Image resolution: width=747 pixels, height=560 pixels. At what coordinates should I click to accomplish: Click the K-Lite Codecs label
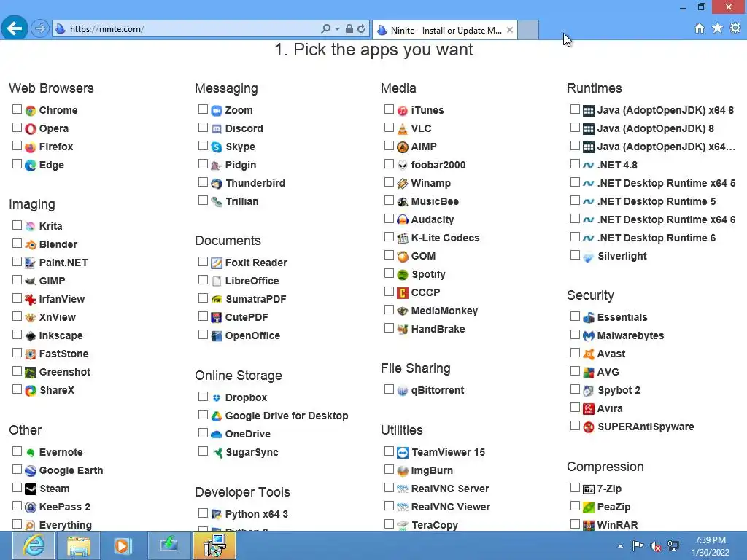click(x=445, y=238)
